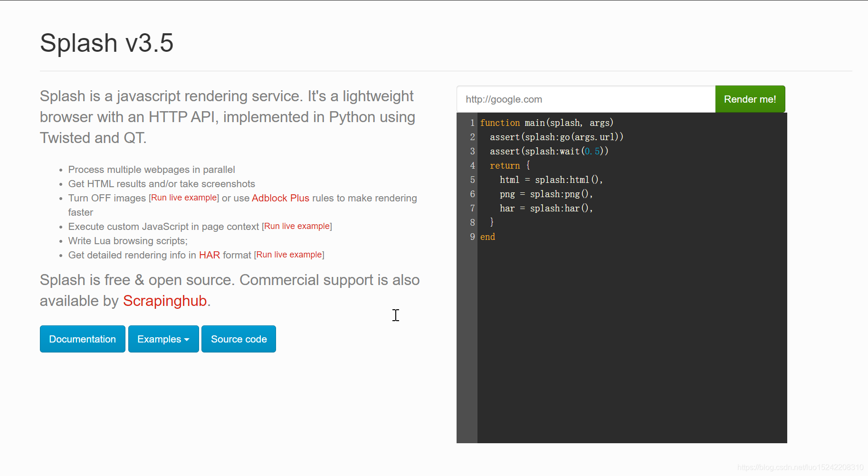Click the 'end' keyword in code editor

click(487, 237)
